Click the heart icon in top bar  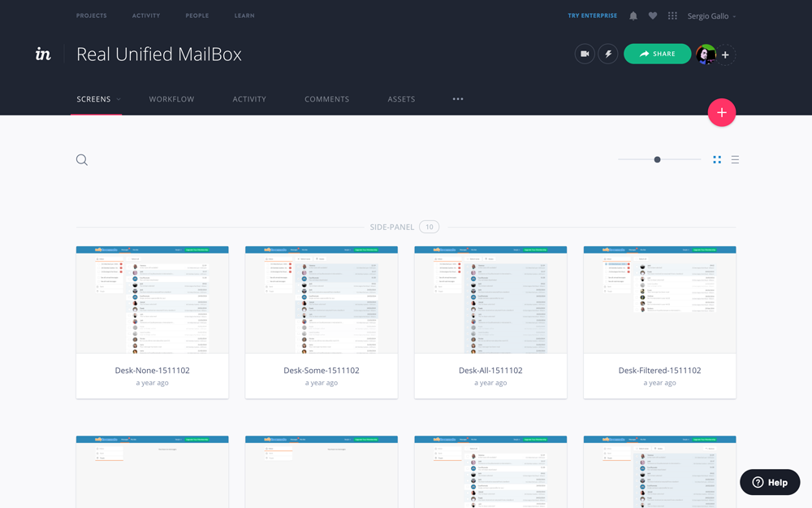tap(653, 16)
